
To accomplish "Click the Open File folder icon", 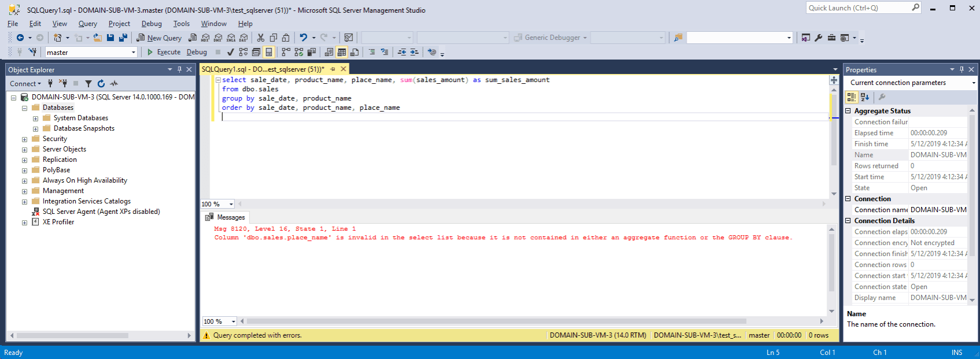I will (x=97, y=38).
